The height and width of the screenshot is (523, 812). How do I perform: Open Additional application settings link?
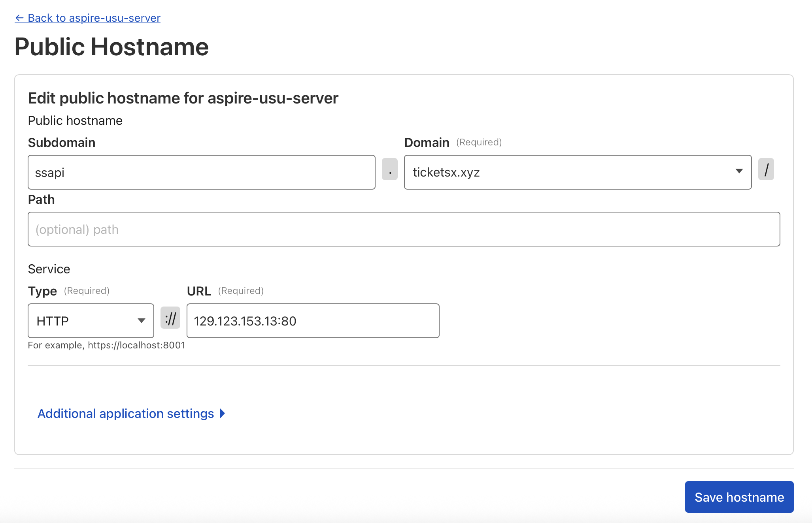coord(126,414)
